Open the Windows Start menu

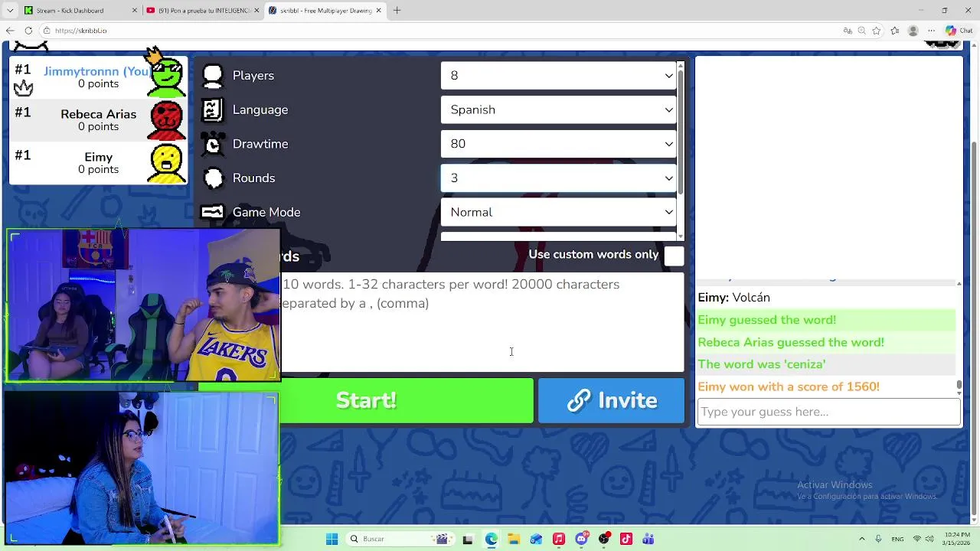332,539
